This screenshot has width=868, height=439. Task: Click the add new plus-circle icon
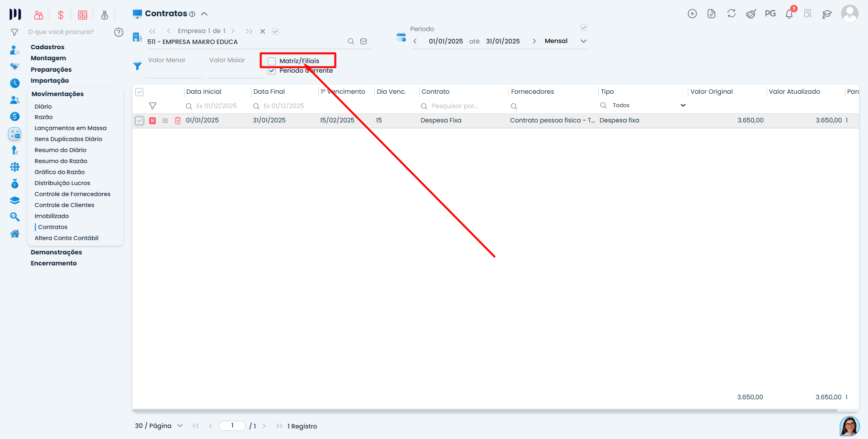tap(692, 14)
